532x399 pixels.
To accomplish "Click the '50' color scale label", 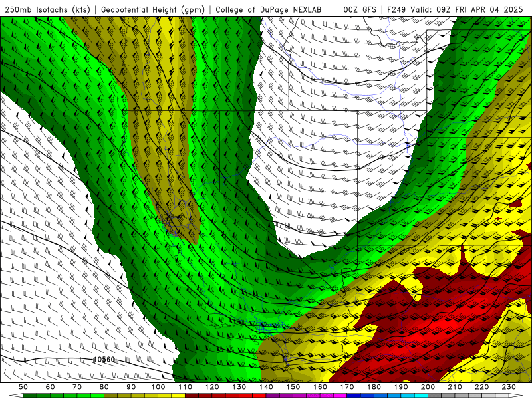I will (23, 387).
